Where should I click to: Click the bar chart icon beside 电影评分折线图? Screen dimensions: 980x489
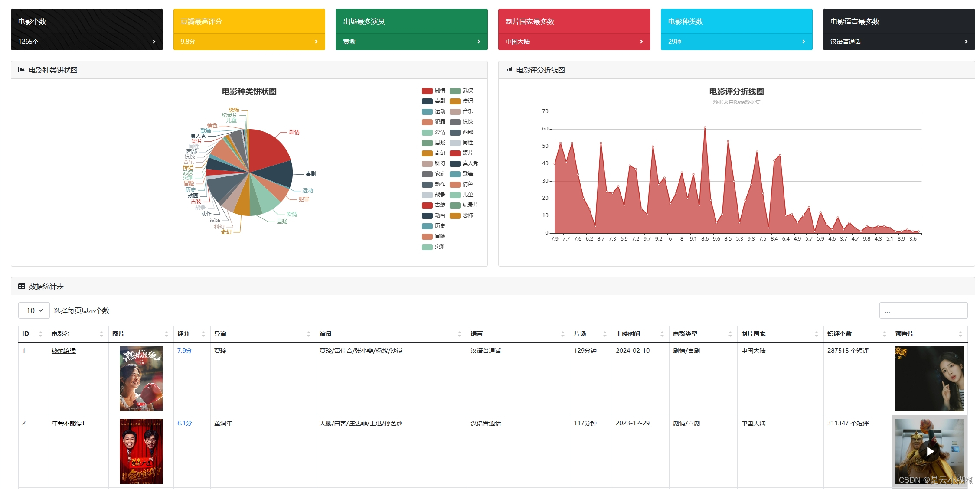(509, 70)
